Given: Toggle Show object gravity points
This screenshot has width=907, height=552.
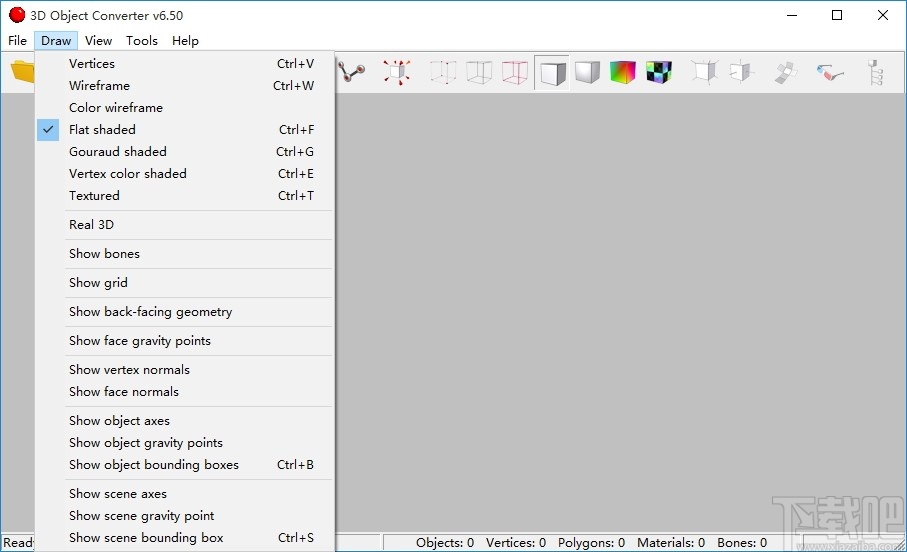Looking at the screenshot, I should coord(185,443).
